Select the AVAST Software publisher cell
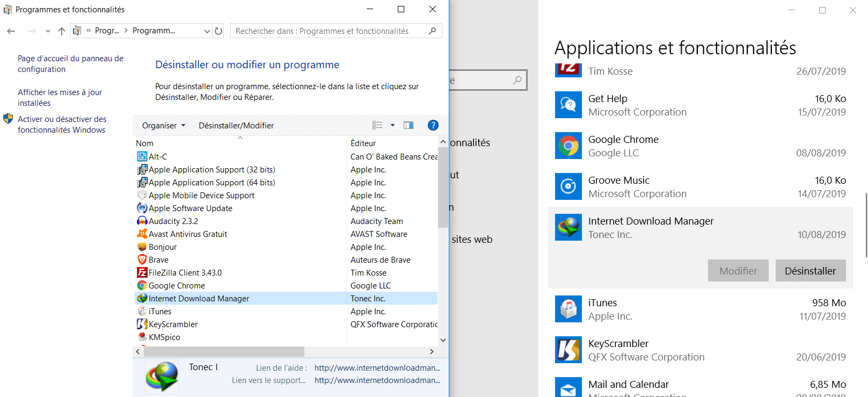The image size is (868, 397). click(x=378, y=234)
